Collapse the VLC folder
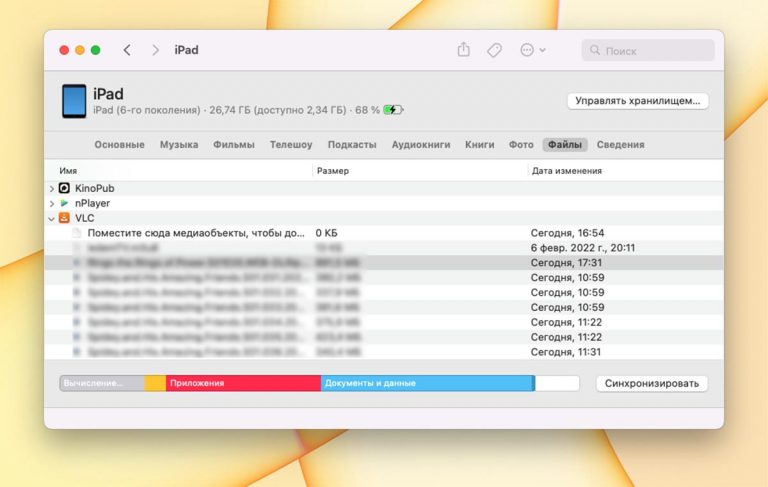Viewport: 768px width, 487px height. point(52,218)
